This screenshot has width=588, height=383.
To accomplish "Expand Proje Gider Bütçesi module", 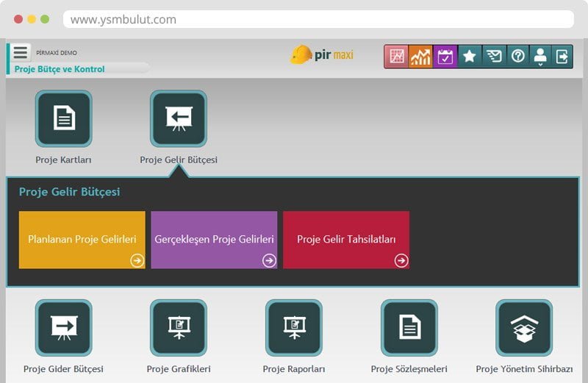I will click(64, 328).
